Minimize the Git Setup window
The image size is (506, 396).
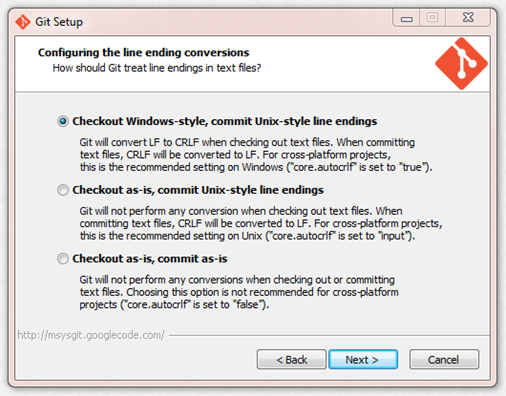tap(406, 18)
